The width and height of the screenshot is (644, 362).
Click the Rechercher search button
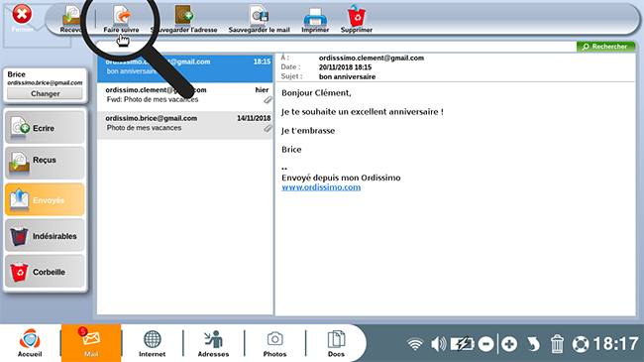coord(605,47)
